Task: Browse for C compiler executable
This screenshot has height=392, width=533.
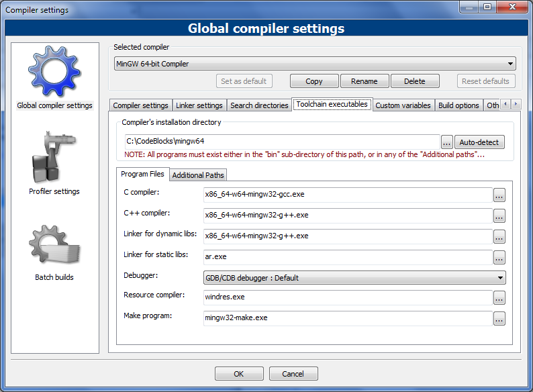Action: 499,195
